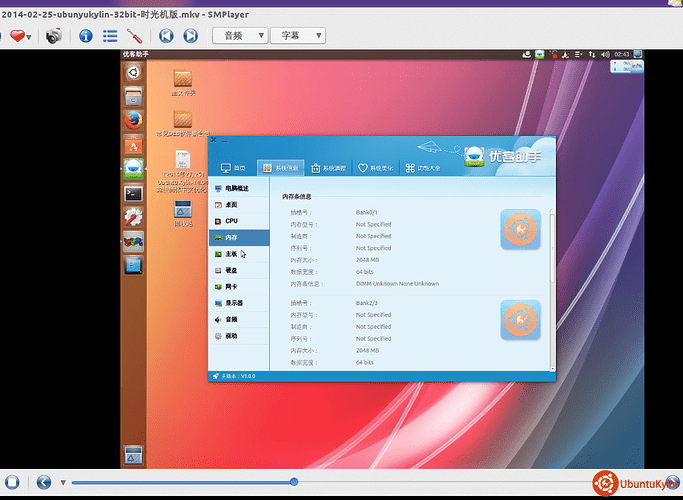Select 桌面 in the sidebar
Viewport: 683px width, 500px height.
click(x=239, y=205)
